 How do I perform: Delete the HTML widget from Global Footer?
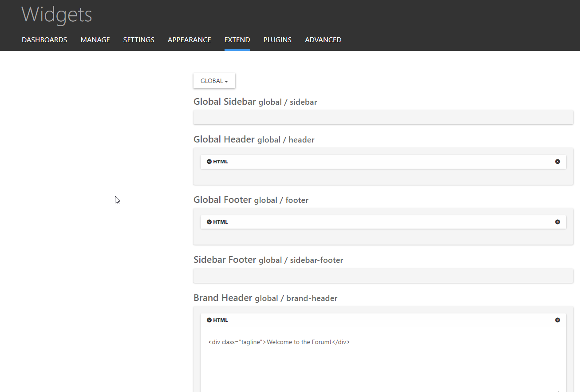click(557, 222)
